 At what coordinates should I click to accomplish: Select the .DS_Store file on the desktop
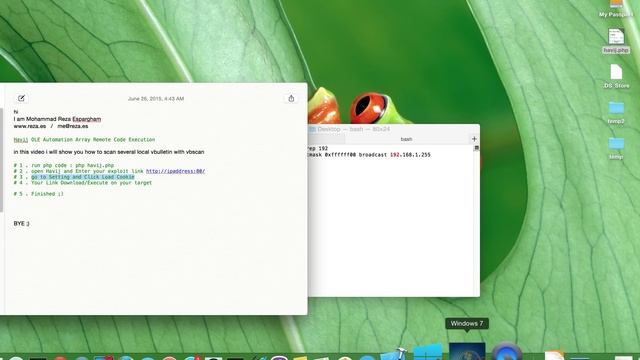[x=616, y=76]
